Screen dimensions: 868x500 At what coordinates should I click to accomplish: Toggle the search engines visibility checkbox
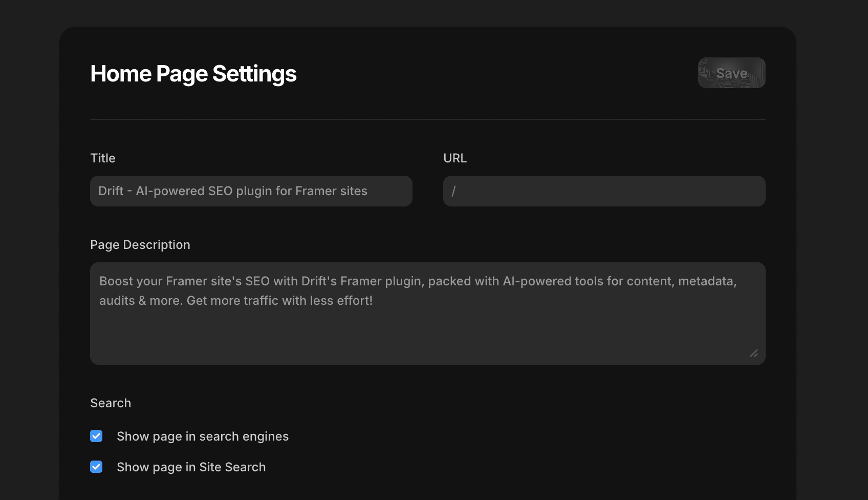coord(96,436)
